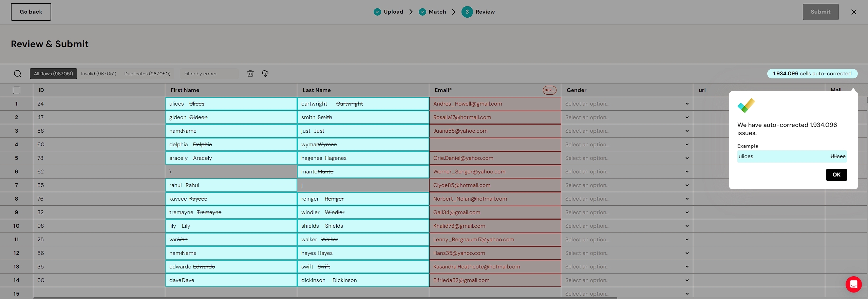
Task: Click the search magnifier icon
Action: pyautogui.click(x=17, y=74)
